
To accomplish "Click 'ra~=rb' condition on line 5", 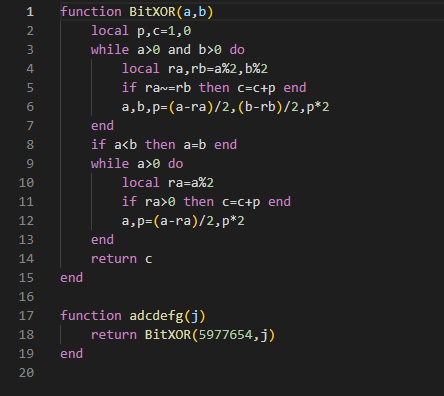I will pyautogui.click(x=168, y=88).
